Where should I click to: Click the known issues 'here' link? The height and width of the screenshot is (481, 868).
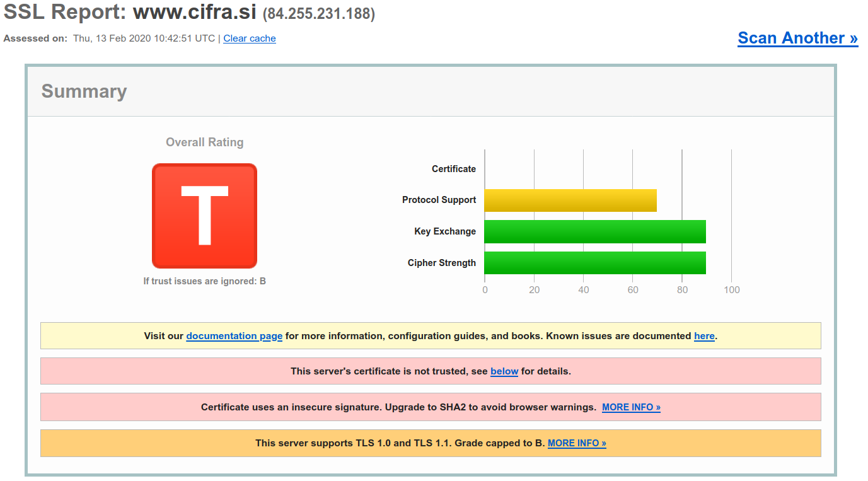pos(704,336)
